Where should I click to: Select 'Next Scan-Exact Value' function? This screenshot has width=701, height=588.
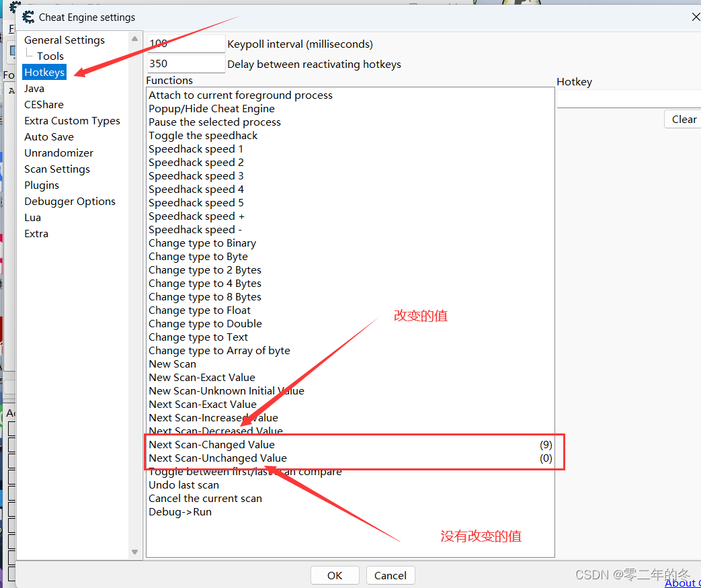tap(350, 404)
